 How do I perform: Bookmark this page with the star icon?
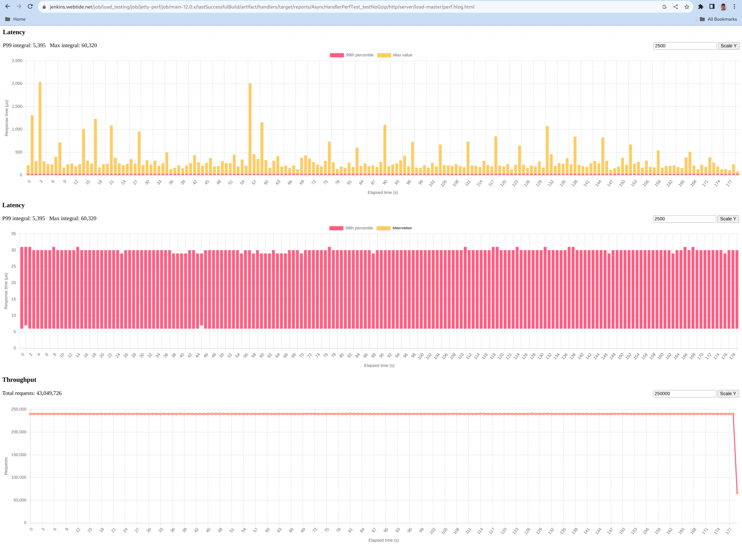687,7
